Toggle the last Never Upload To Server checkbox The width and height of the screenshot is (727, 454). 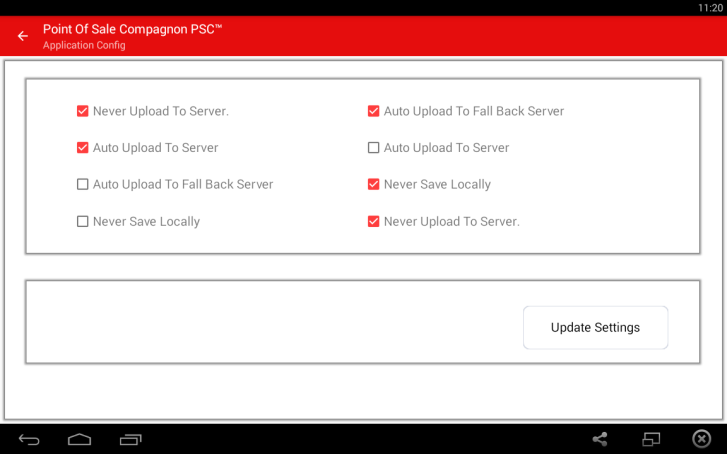coord(374,221)
